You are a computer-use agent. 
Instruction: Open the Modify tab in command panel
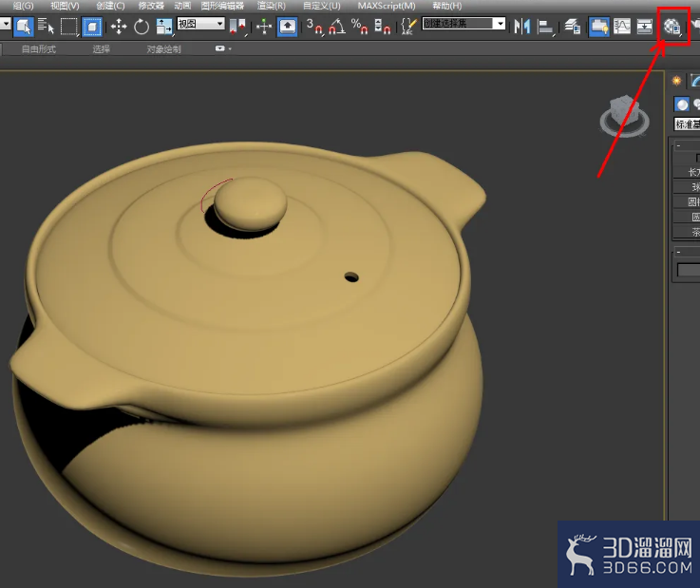point(694,81)
